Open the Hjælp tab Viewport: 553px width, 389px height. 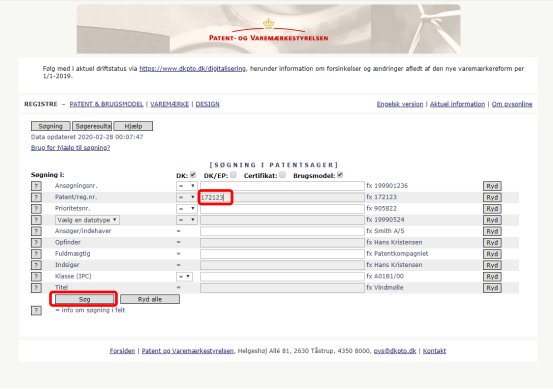coord(133,126)
